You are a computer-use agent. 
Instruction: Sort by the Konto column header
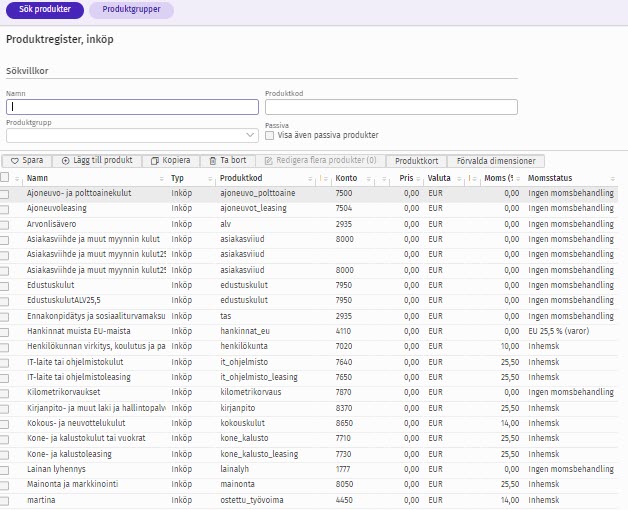[x=346, y=178]
